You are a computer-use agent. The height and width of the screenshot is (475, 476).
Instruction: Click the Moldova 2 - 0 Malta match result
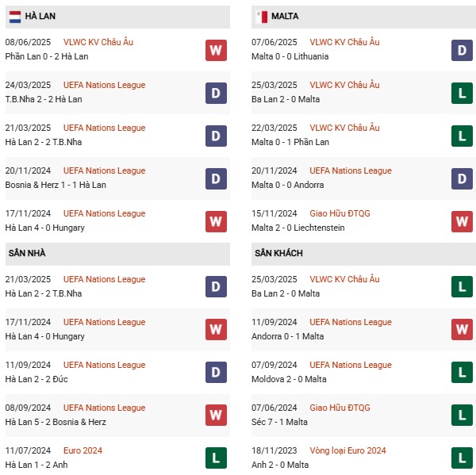pyautogui.click(x=289, y=379)
